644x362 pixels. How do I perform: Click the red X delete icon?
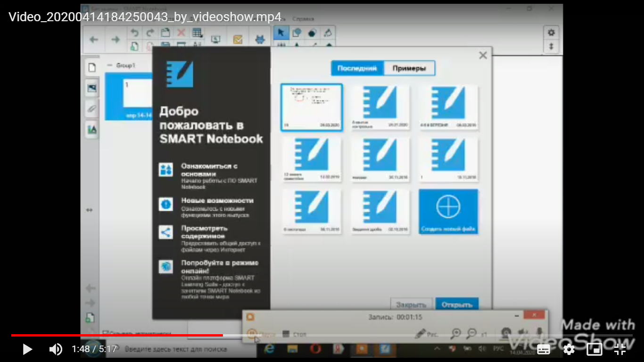click(x=181, y=33)
